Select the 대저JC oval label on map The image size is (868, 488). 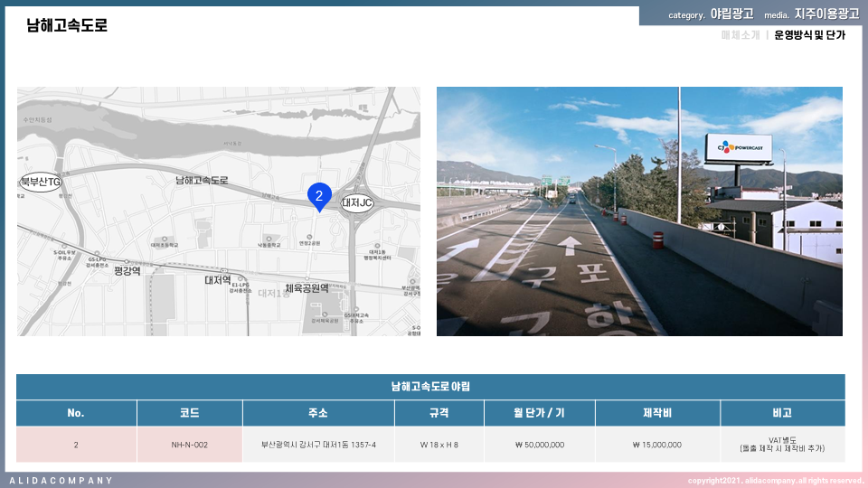click(357, 203)
